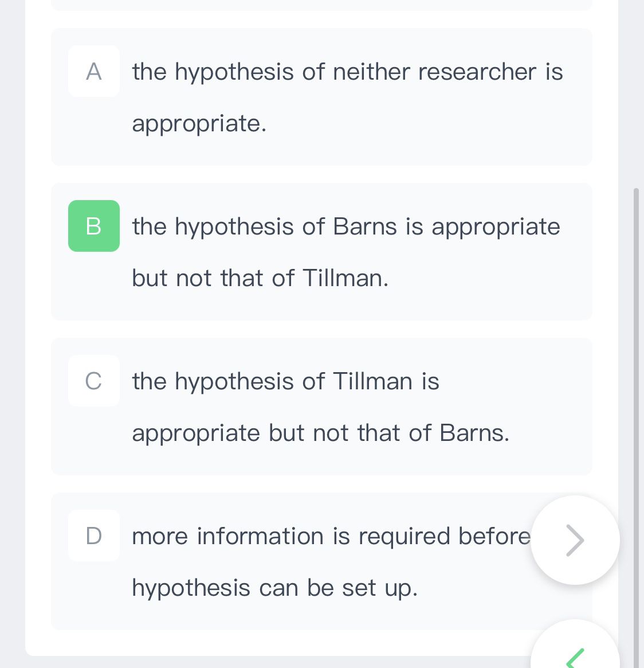Click "appropriate but not that of Barns." line
Image resolution: width=644 pixels, height=668 pixels.
coord(320,433)
